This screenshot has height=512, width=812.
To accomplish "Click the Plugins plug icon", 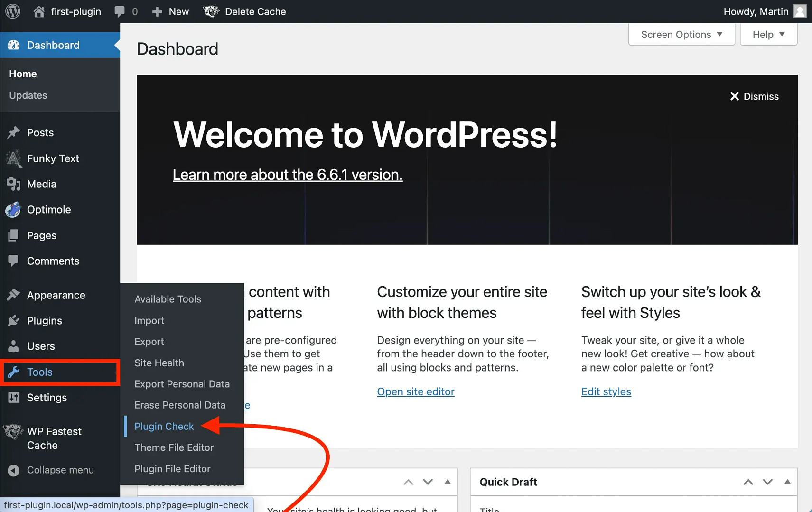I will [14, 321].
